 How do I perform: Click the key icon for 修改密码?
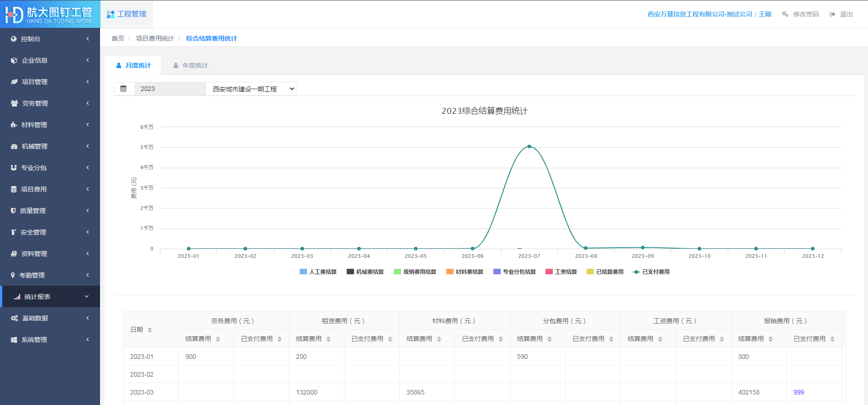coord(785,14)
